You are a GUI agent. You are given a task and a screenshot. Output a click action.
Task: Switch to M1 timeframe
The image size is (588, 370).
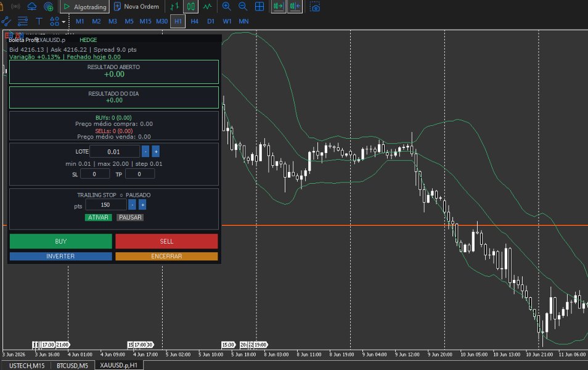80,22
